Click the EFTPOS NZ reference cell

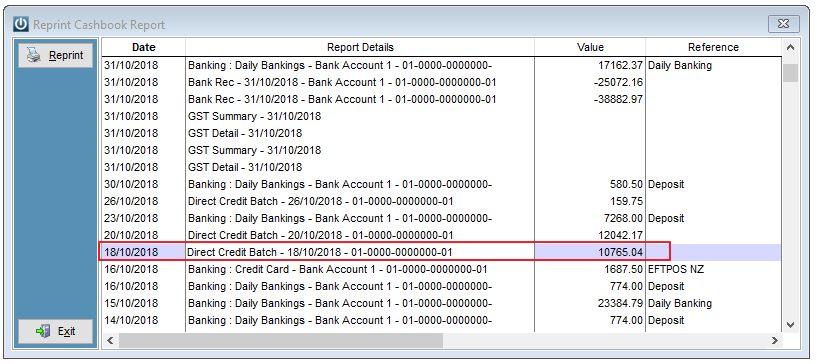713,269
